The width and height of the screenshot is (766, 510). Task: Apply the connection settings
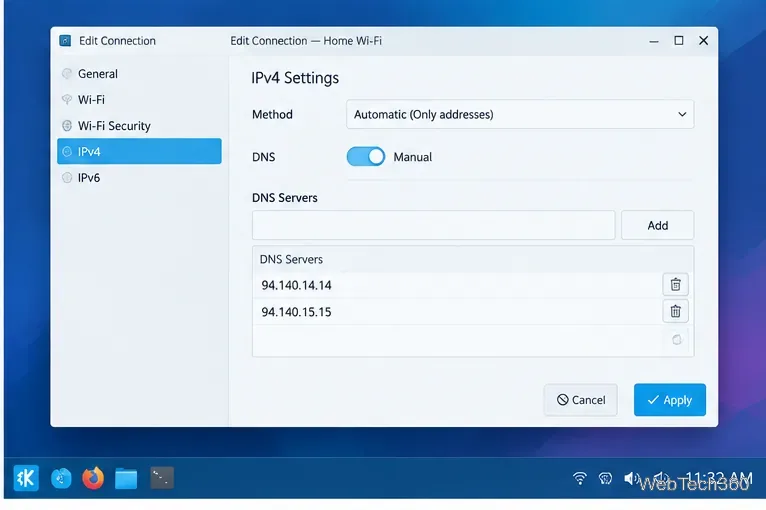670,400
